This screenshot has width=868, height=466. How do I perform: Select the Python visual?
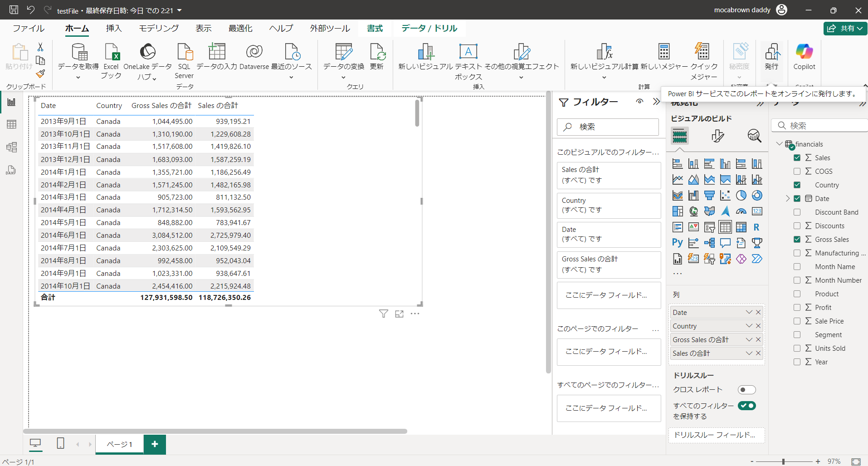[678, 243]
